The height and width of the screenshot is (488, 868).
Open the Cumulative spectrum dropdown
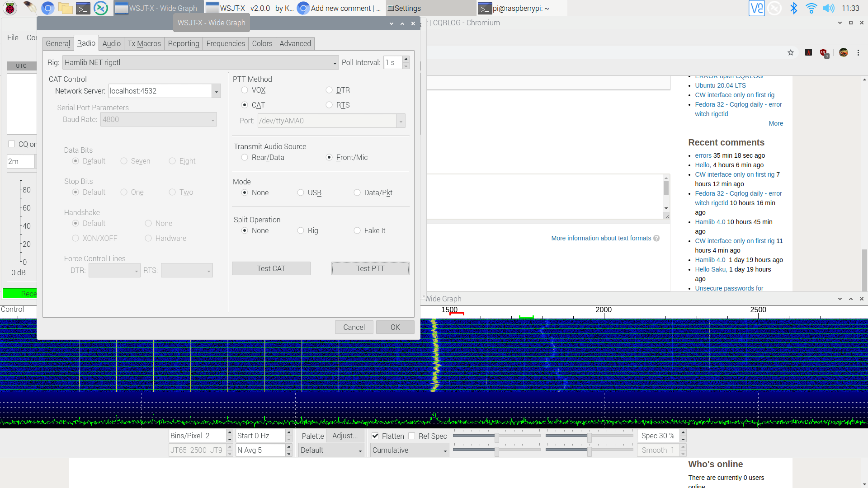(410, 450)
